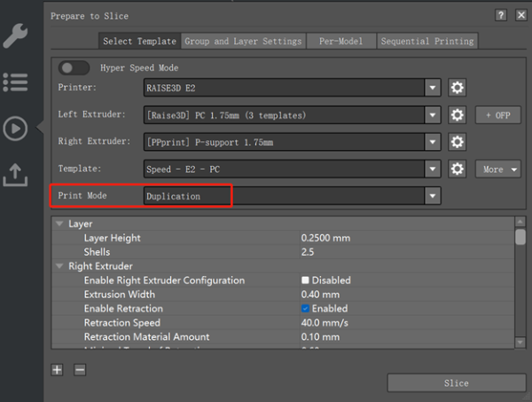Enable Right Extruder Configuration checkbox
The height and width of the screenshot is (402, 532).
pyautogui.click(x=305, y=280)
